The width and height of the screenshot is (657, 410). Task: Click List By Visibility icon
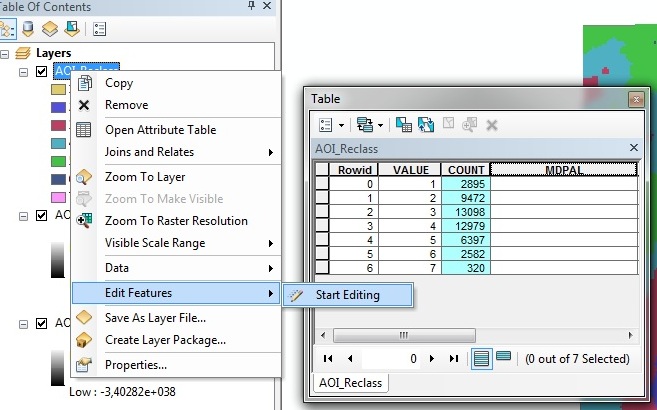(x=50, y=29)
